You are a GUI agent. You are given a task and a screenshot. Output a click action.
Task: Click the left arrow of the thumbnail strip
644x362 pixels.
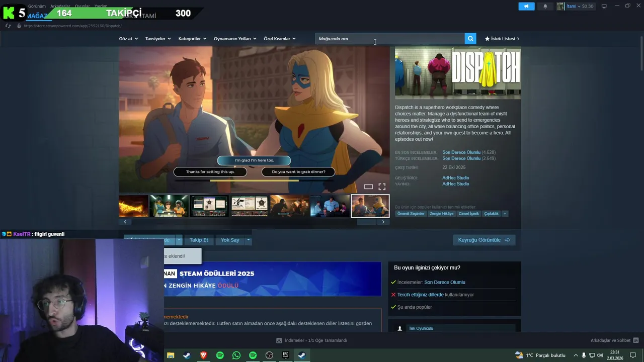point(125,222)
